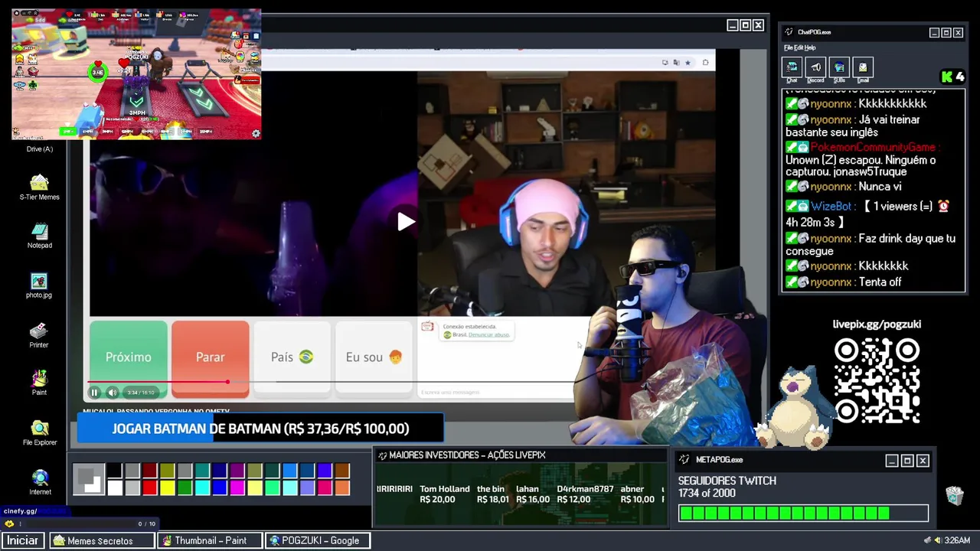Select the dark red color swatch
This screenshot has height=551, width=980.
click(149, 471)
